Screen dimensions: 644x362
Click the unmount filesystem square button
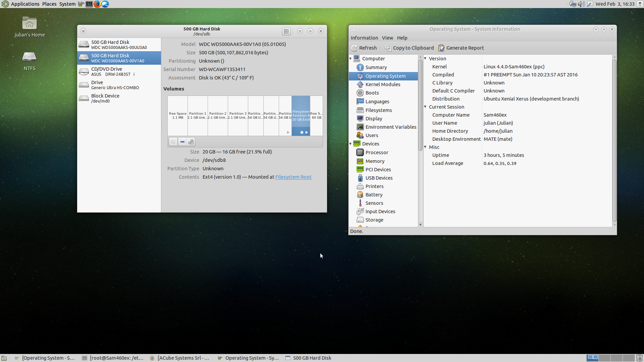[x=173, y=142]
